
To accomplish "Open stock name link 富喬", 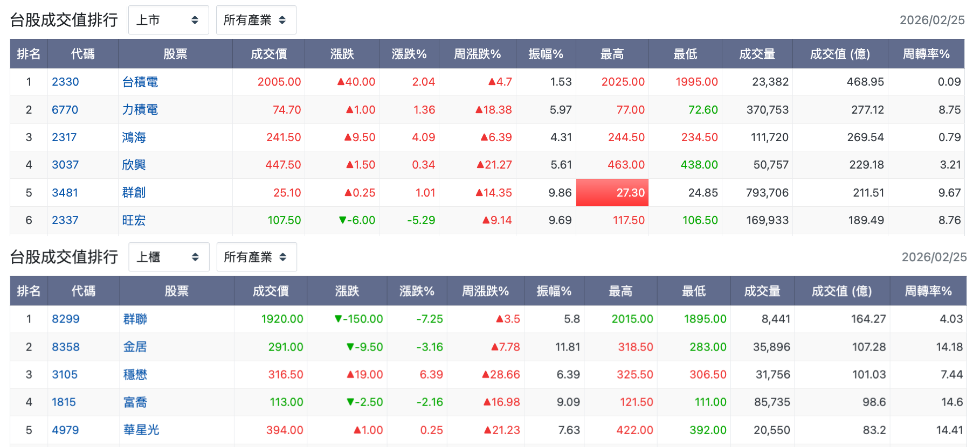I will pyautogui.click(x=135, y=402).
